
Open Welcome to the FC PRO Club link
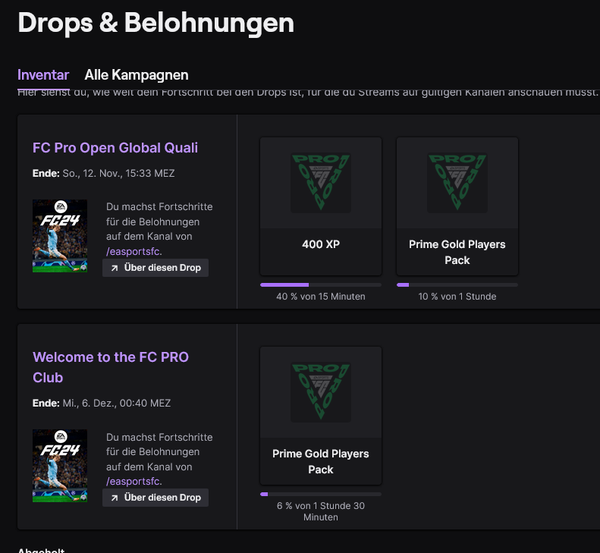(x=111, y=367)
